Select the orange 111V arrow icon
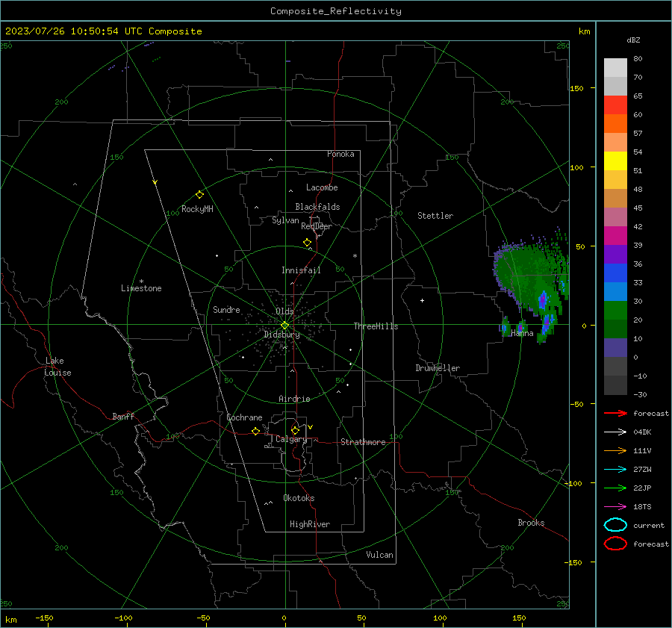This screenshot has height=628, width=672. click(x=615, y=450)
